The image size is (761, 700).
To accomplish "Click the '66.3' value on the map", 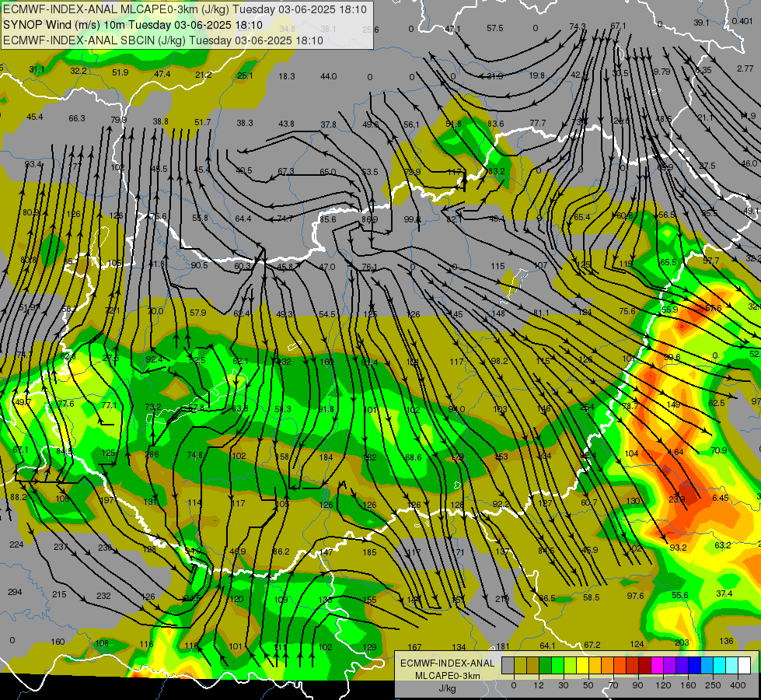I will click(77, 118).
